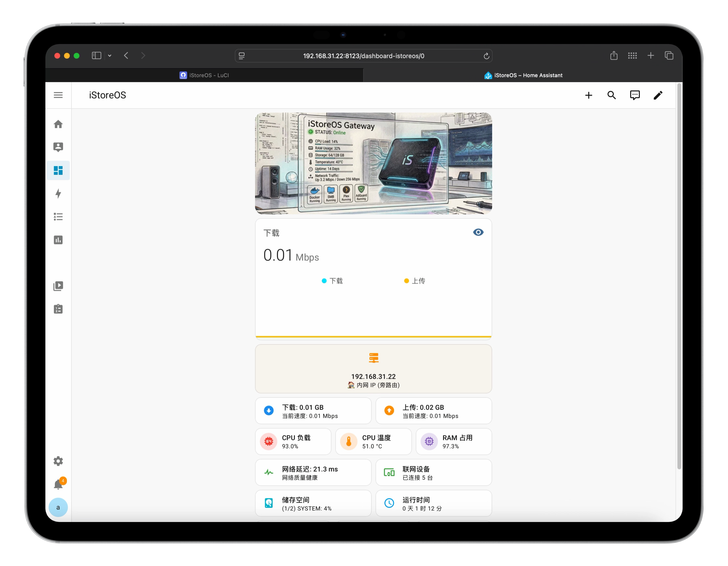
Task: Switch to the iStoreOS - LuCI tab
Action: (204, 75)
